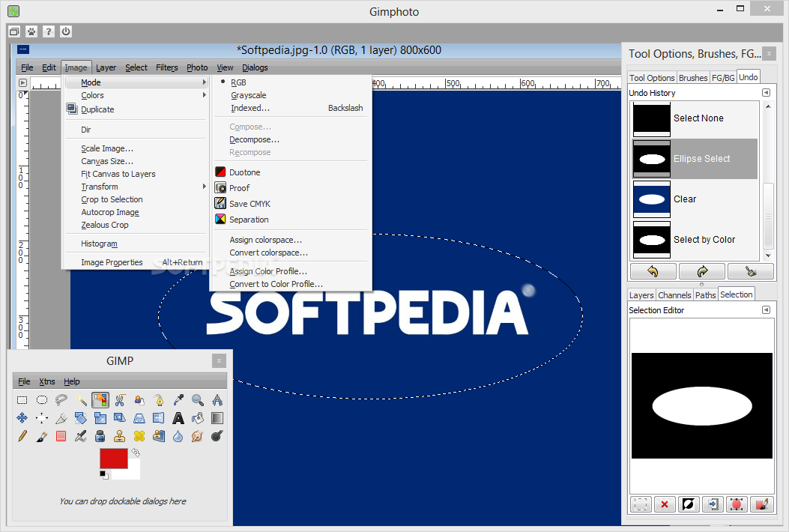Select the Text tool
789x532 pixels.
(178, 418)
